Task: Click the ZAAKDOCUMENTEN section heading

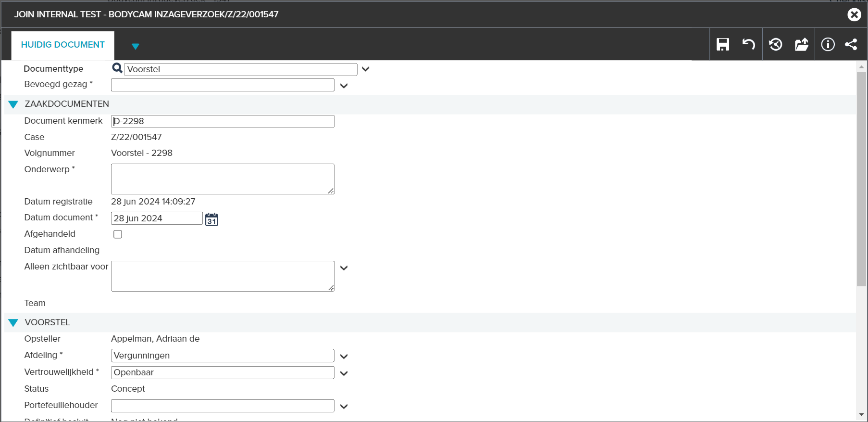Action: (67, 104)
